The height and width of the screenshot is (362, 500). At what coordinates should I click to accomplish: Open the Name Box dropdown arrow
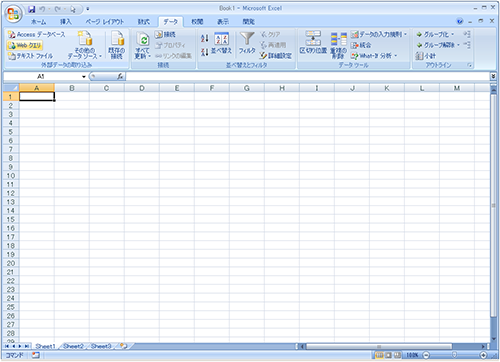tap(84, 77)
